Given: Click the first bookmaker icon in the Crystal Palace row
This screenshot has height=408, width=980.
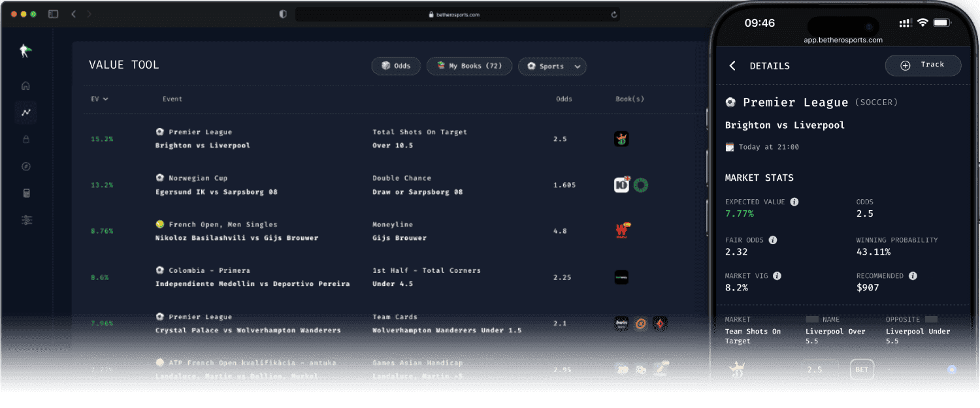Looking at the screenshot, I should pyautogui.click(x=621, y=323).
